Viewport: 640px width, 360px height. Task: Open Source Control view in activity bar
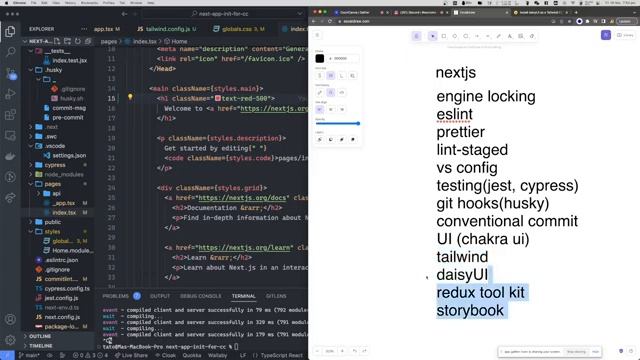(11, 73)
